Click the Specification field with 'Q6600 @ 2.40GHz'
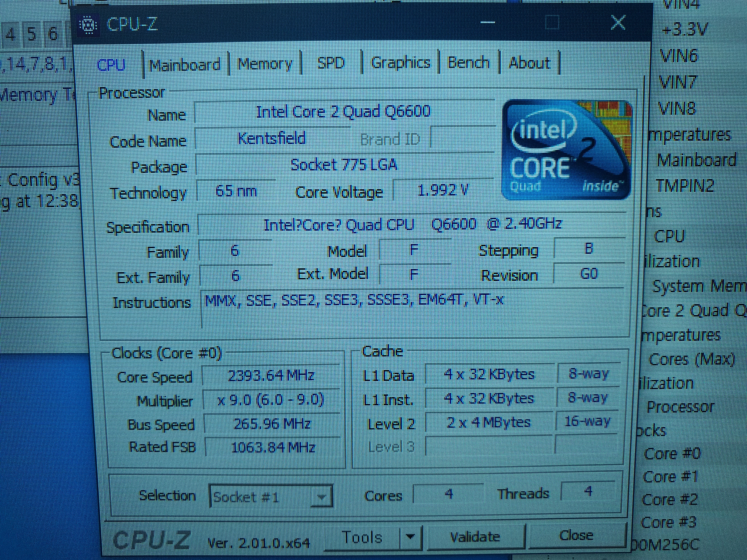This screenshot has width=747, height=560. coord(412,224)
